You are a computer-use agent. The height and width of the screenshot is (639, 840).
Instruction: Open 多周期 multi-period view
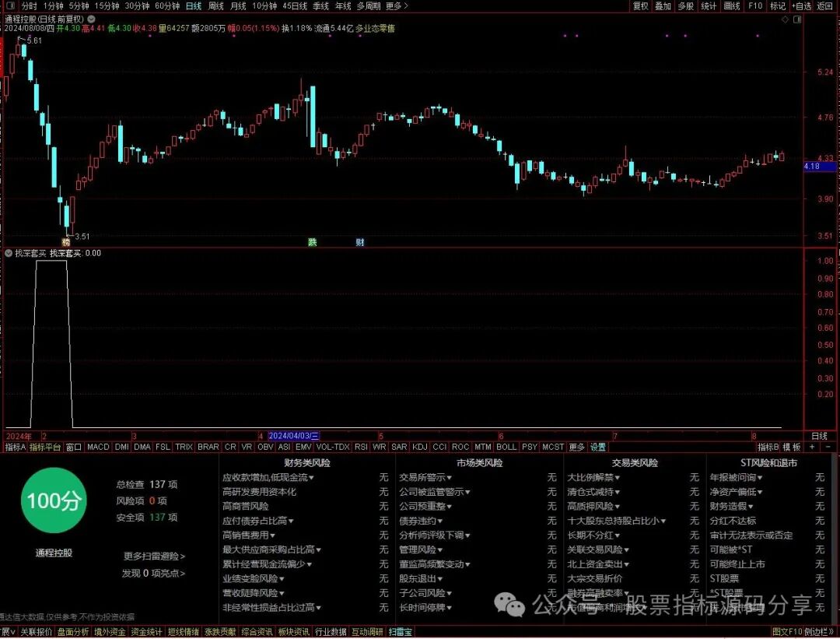click(369, 6)
